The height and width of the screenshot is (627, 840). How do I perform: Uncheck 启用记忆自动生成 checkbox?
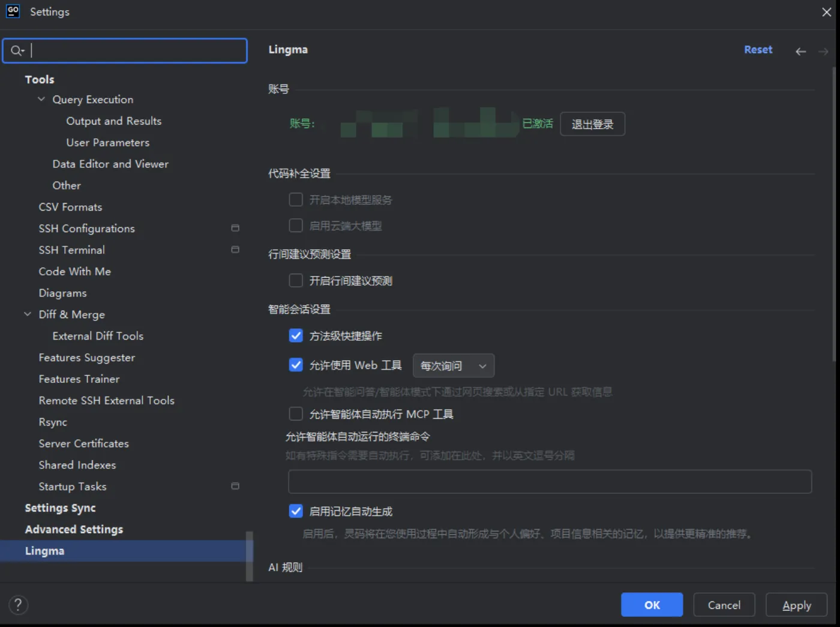pos(296,511)
